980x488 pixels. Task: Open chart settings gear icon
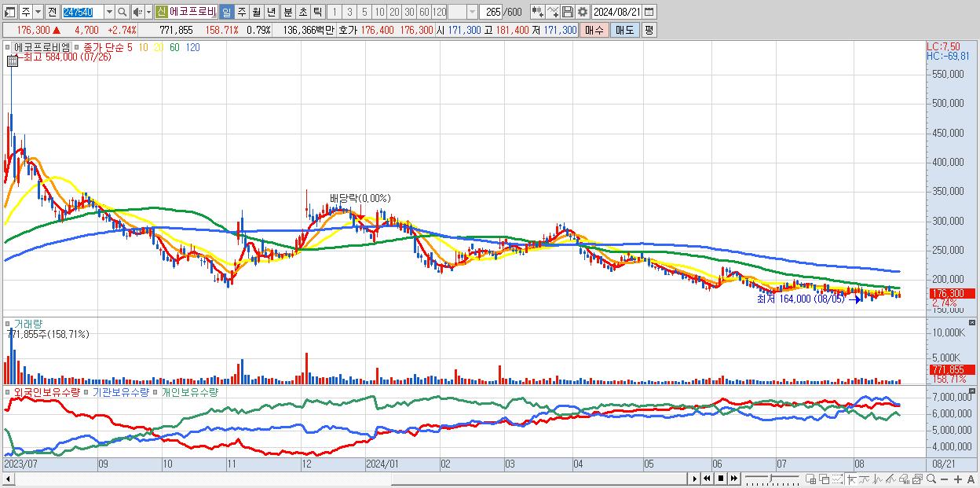click(582, 12)
